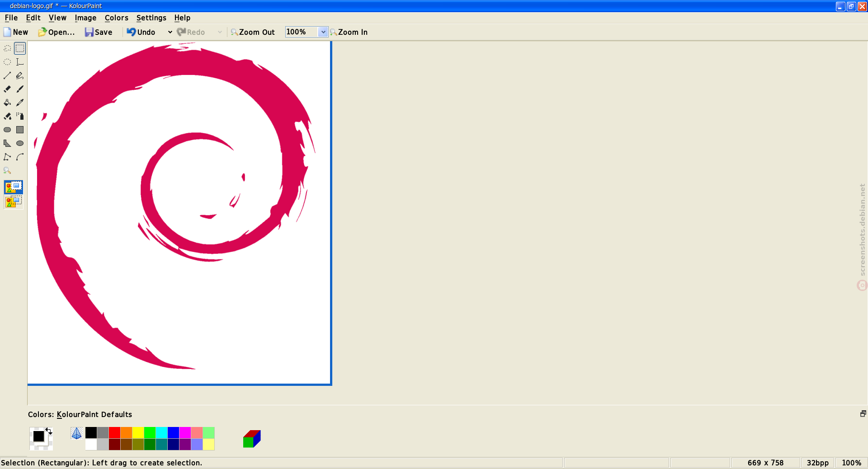This screenshot has width=868, height=469.
Task: Open the Redo history dropdown arrow
Action: point(220,32)
